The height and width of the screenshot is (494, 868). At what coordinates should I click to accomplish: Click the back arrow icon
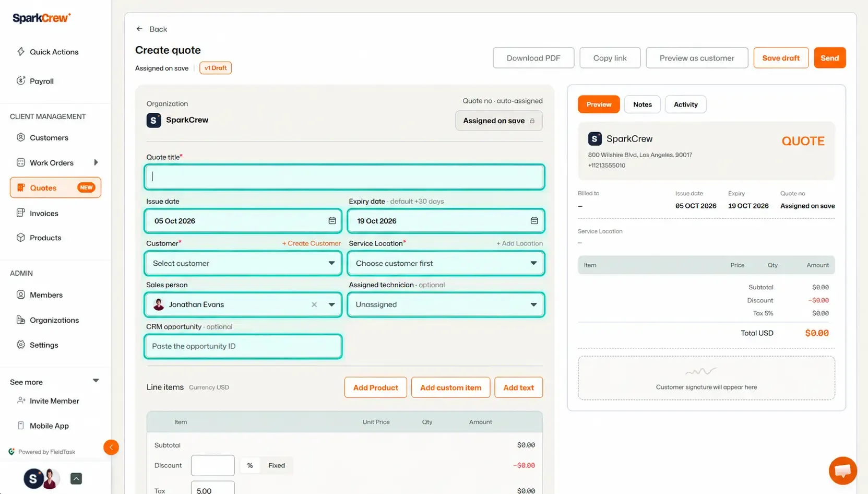point(139,29)
